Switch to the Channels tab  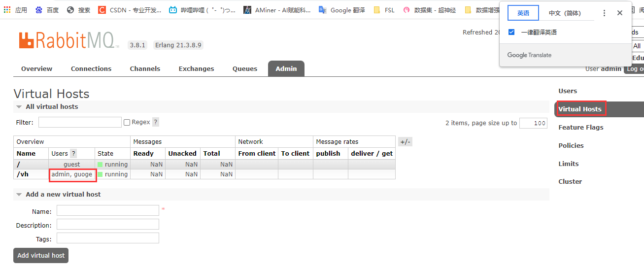(145, 69)
